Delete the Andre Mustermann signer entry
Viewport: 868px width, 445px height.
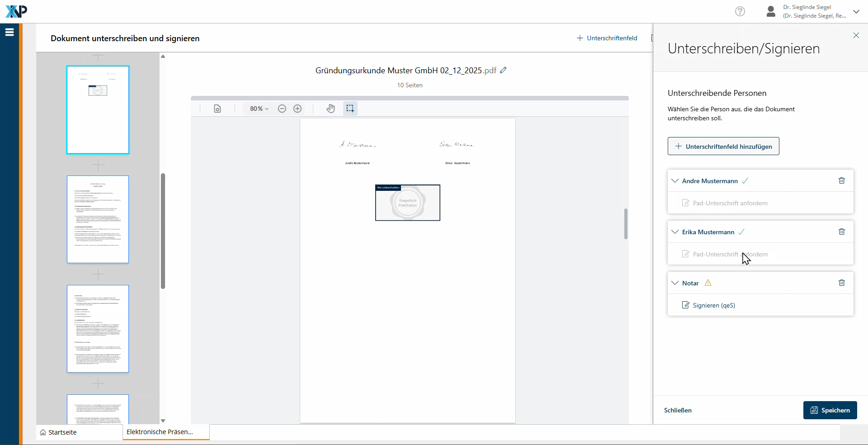pos(841,180)
